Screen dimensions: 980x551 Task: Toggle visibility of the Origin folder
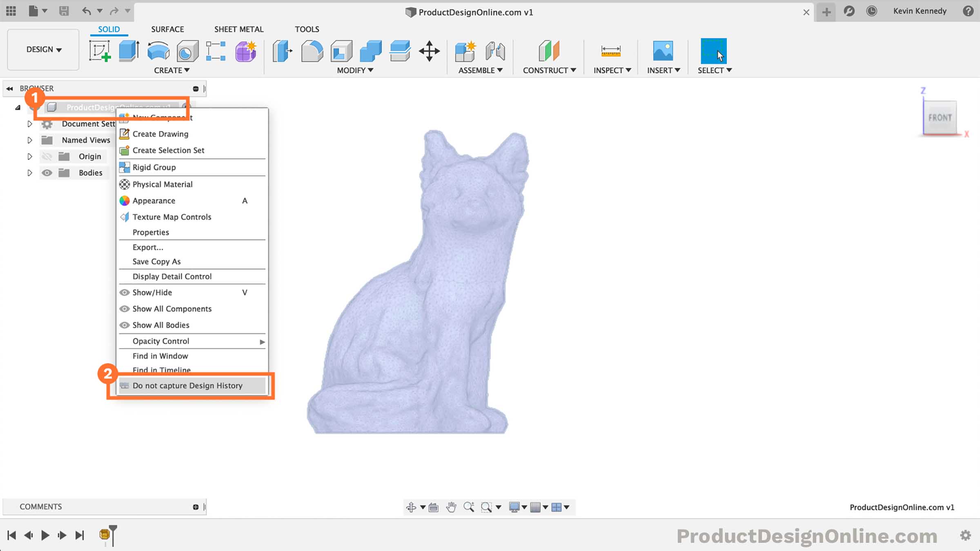(x=47, y=156)
